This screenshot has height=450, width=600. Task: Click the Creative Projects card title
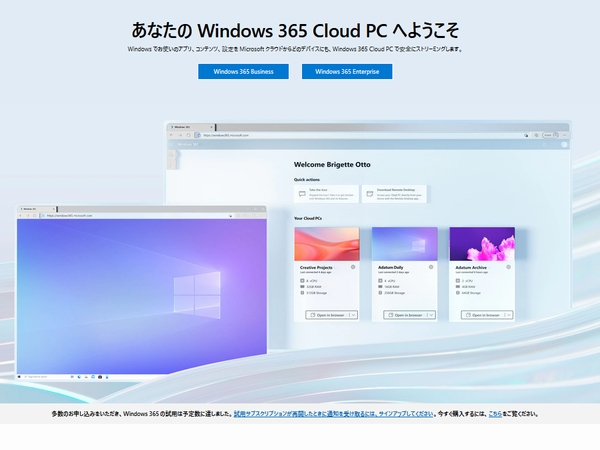[316, 267]
